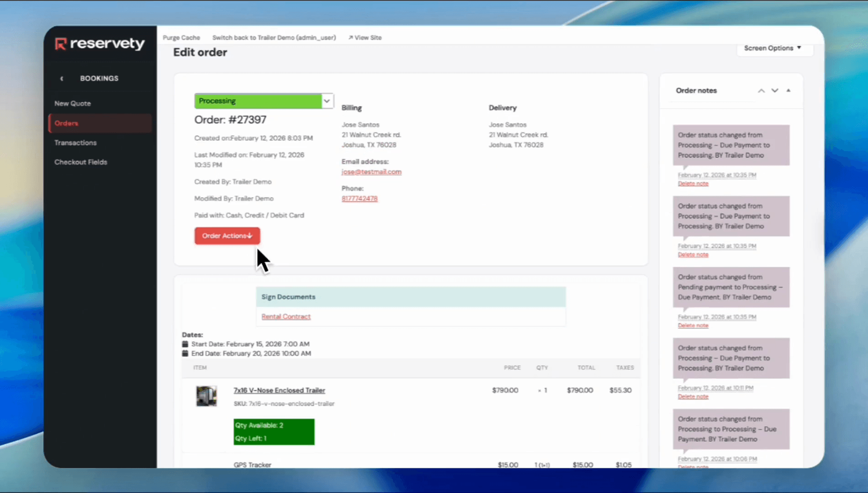Click the Delivery section heading
868x493 pixels.
click(503, 108)
